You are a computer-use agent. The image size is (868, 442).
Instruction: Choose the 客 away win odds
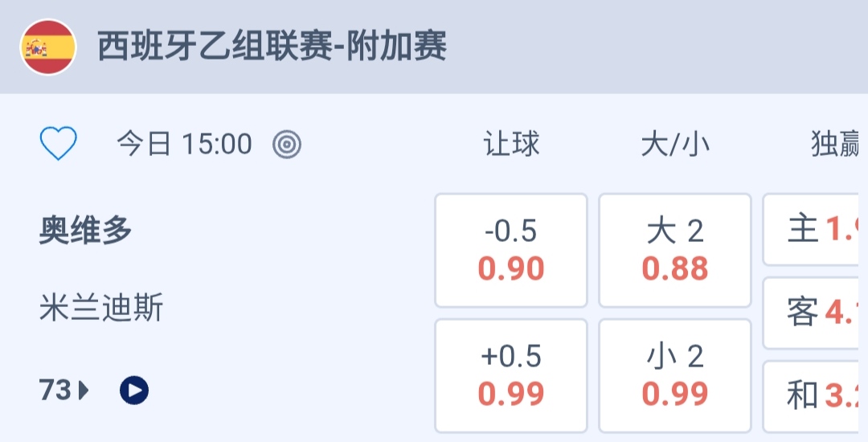816,313
